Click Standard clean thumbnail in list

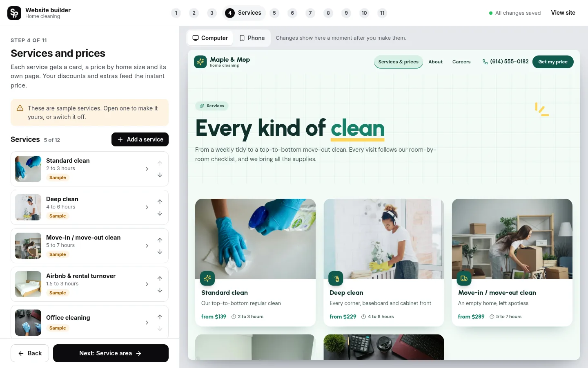click(28, 169)
